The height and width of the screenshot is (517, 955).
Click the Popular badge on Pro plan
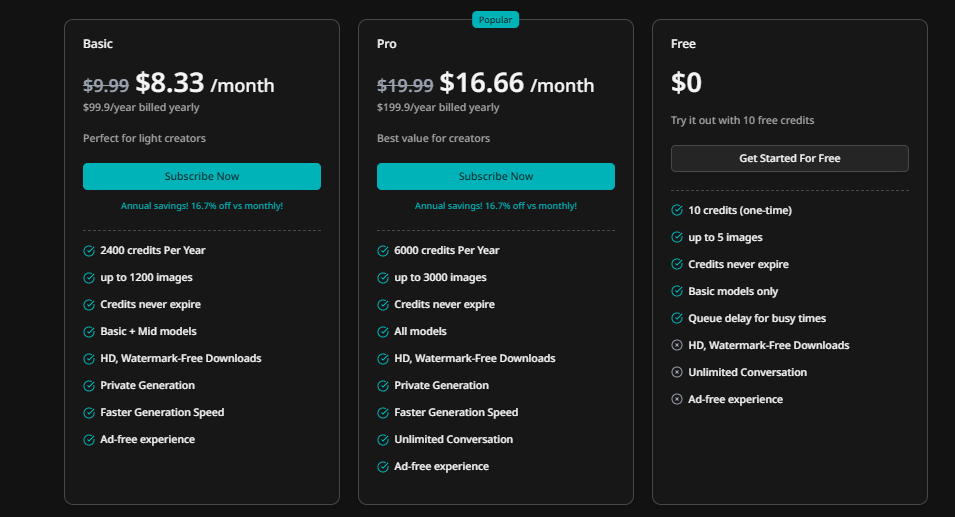click(x=495, y=20)
